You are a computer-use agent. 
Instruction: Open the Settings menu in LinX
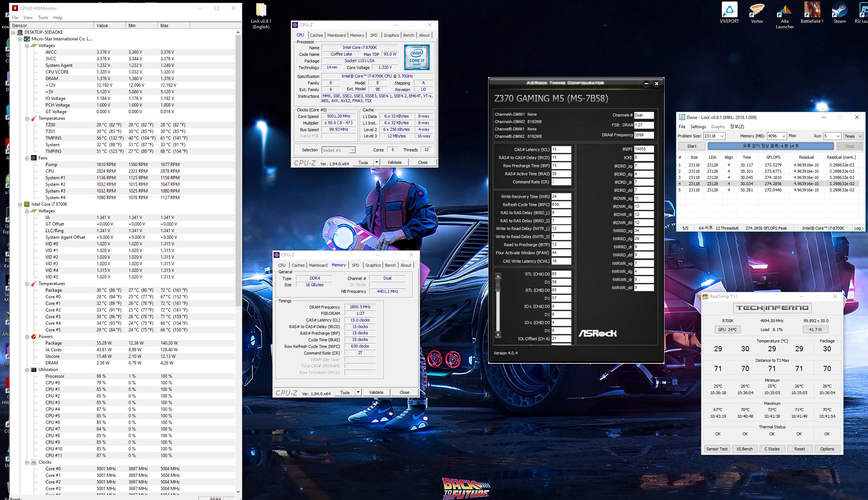tap(698, 127)
